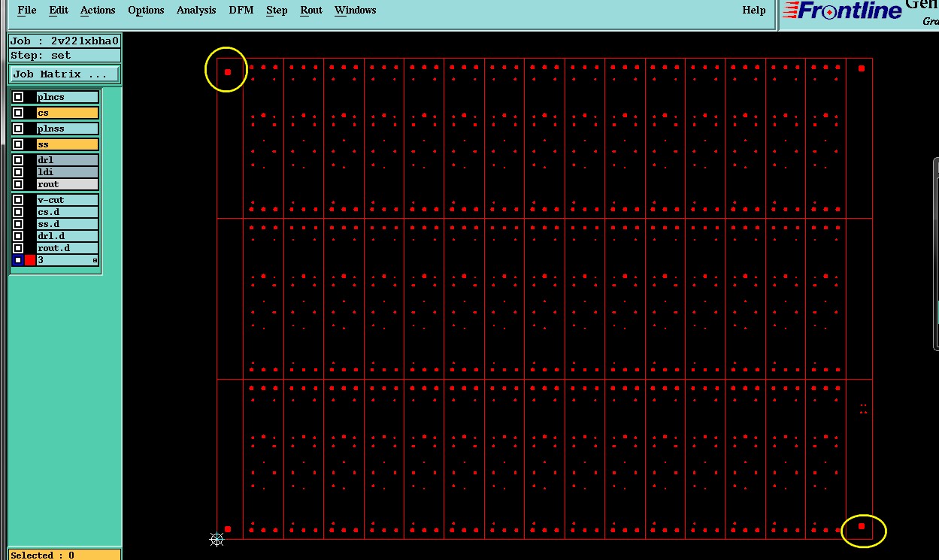The image size is (939, 560).
Task: Toggle display checkbox for v-cut layer
Action: coord(18,200)
